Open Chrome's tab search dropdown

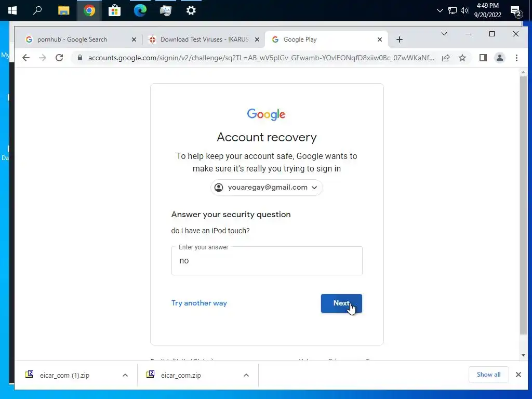[444, 34]
